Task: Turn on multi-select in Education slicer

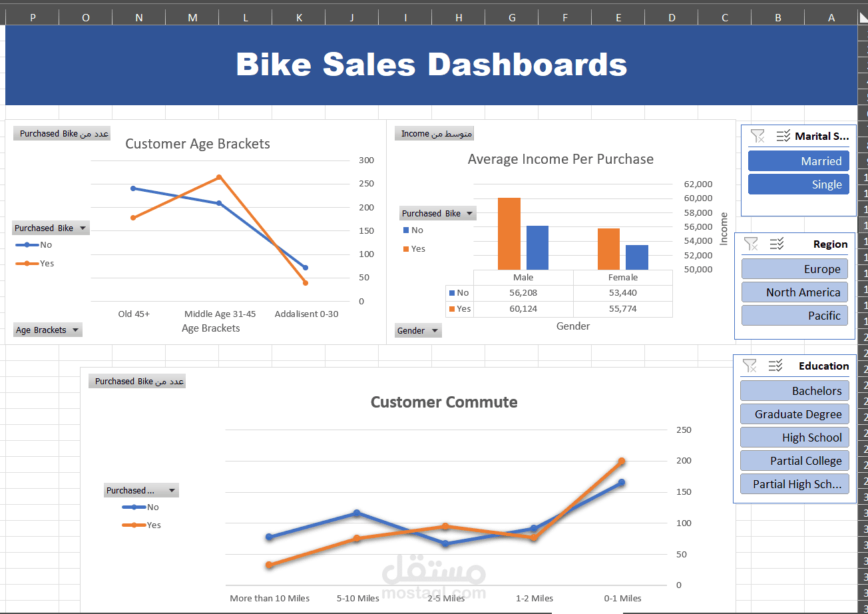Action: pyautogui.click(x=775, y=366)
